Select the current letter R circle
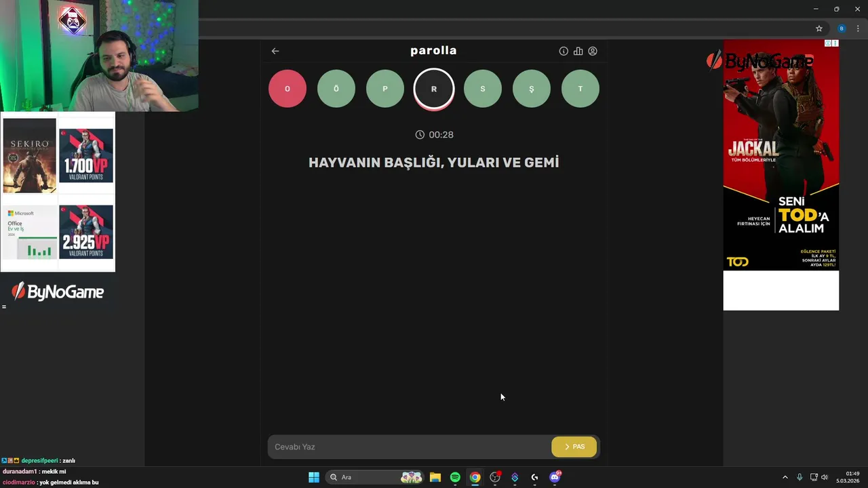The width and height of the screenshot is (868, 488). click(x=434, y=89)
